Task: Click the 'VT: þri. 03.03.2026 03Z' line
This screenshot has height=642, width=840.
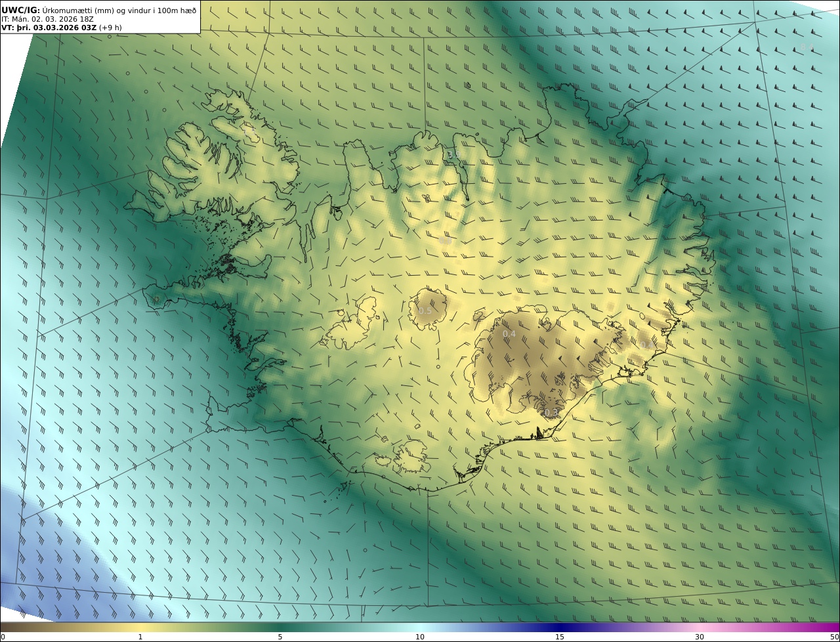Action: [61, 28]
